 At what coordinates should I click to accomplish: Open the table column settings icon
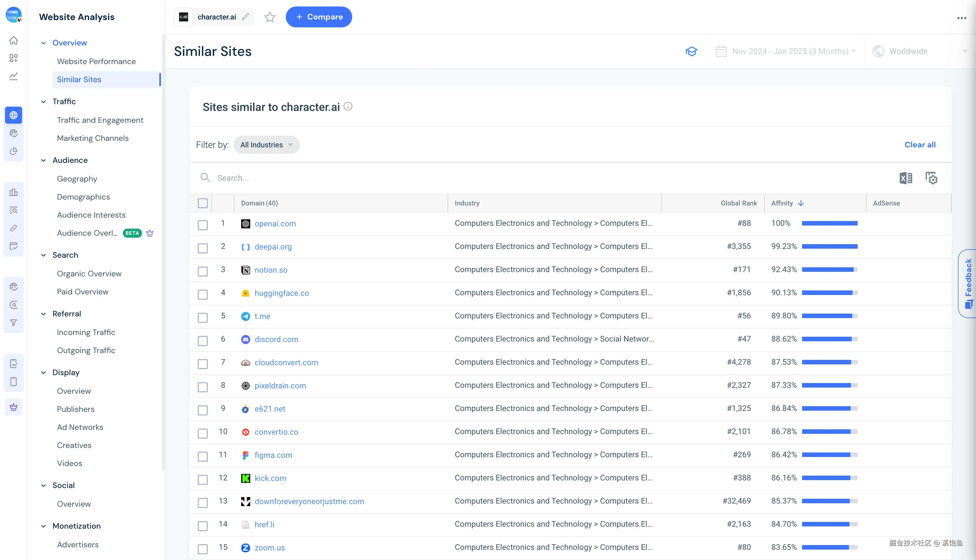tap(931, 178)
